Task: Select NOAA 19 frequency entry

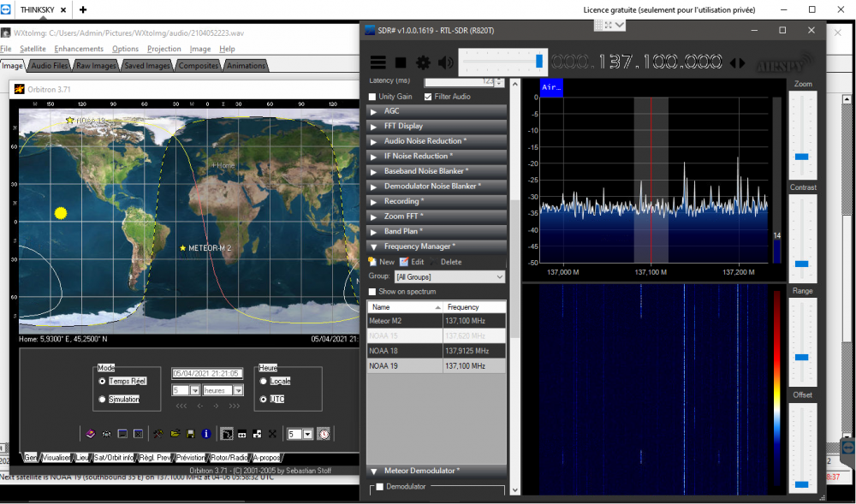Action: pos(437,366)
